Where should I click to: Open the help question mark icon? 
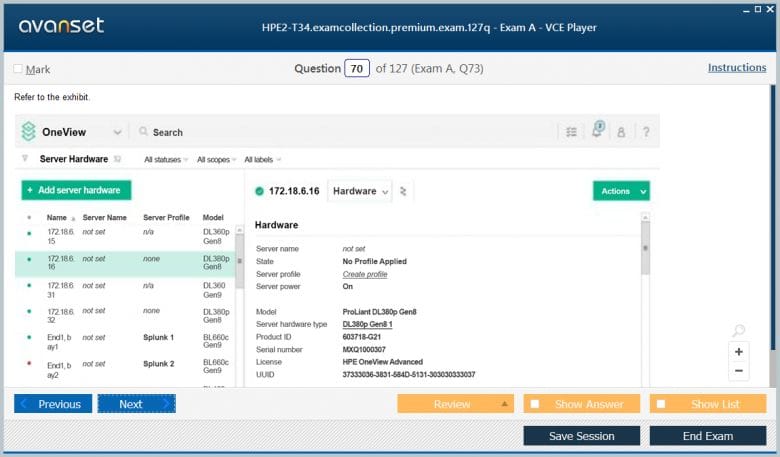click(646, 132)
